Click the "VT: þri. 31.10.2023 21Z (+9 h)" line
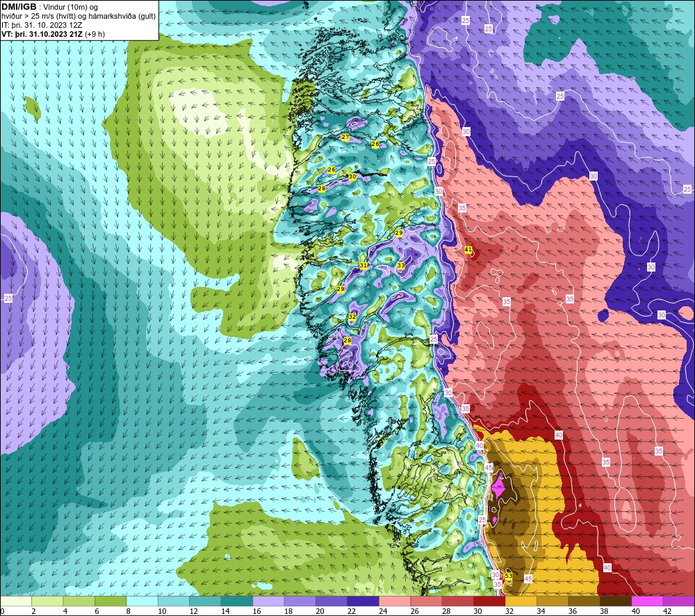The width and height of the screenshot is (695, 616). [54, 33]
